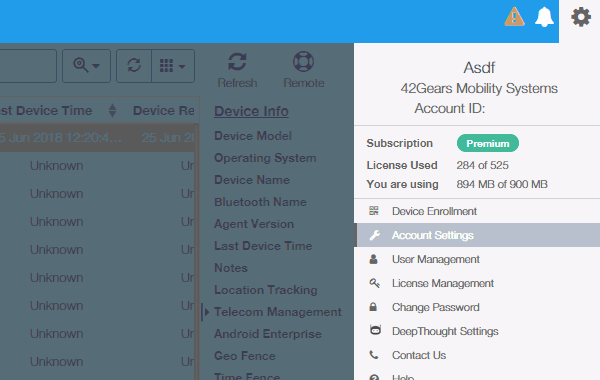Click Last Device Time in Device Info
This screenshot has height=380, width=600.
pyautogui.click(x=263, y=246)
